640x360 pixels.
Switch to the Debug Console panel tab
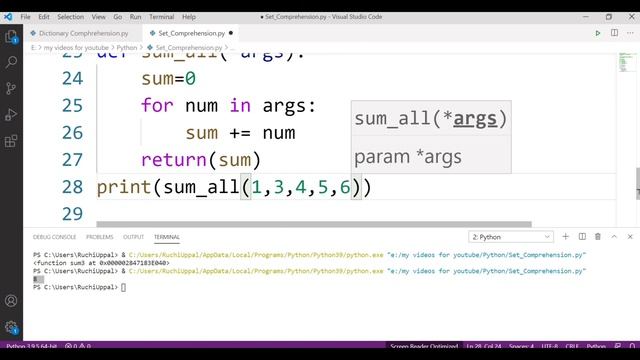coord(54,237)
